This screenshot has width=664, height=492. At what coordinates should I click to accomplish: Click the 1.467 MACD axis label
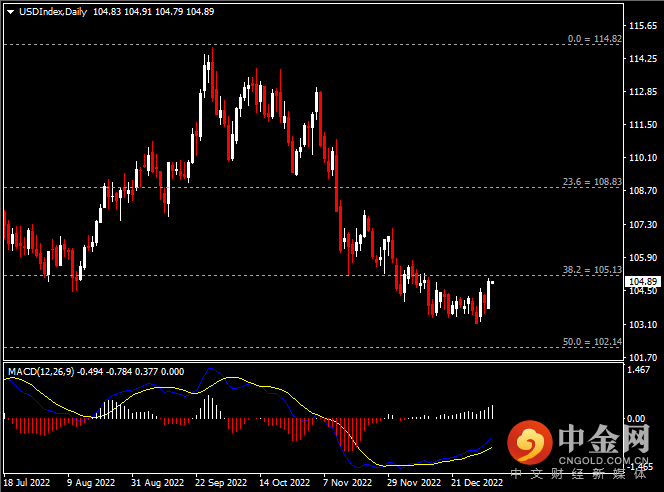(x=640, y=371)
